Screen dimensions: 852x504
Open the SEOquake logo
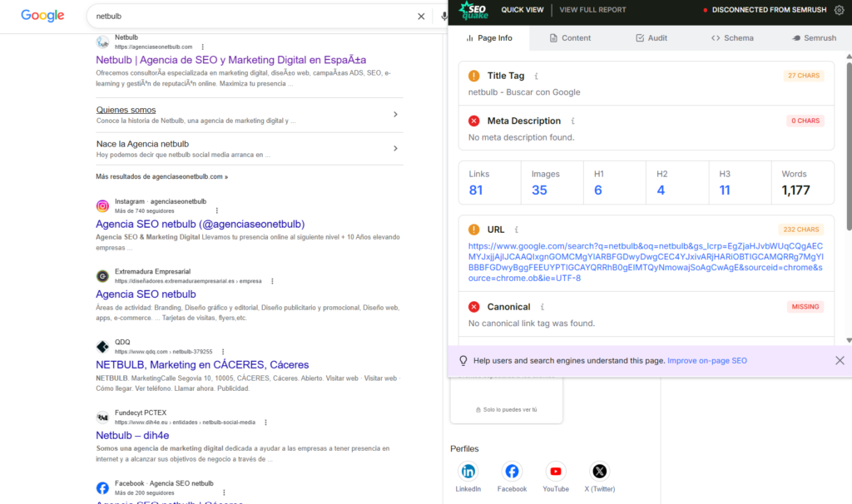click(x=473, y=10)
